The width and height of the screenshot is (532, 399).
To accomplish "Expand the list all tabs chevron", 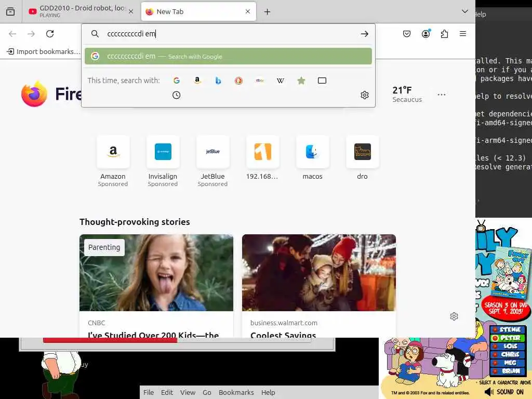I will 465,11.
